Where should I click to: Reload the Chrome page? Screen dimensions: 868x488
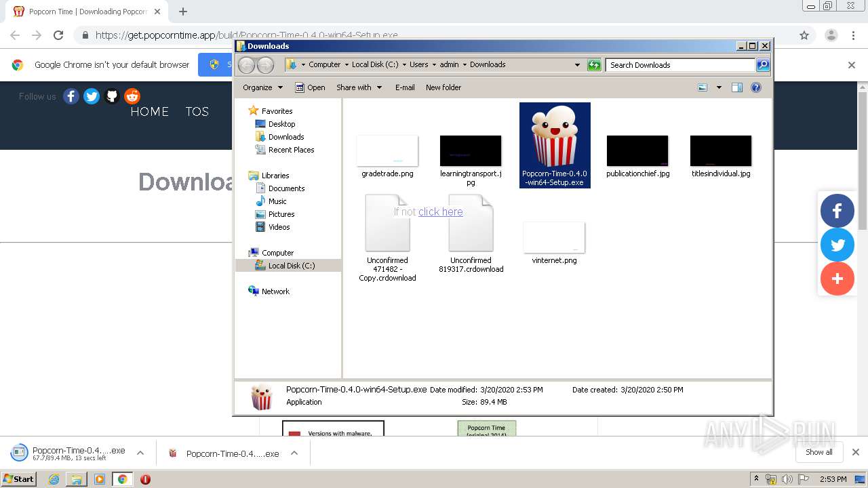pos(58,35)
